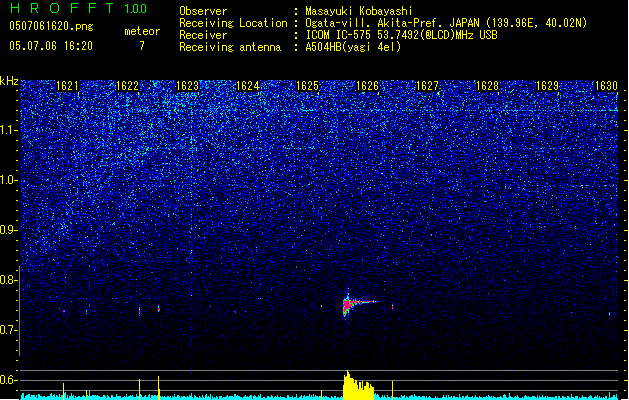Click the 0.8 kHz frequency axis label
Screen dimensions: 629x400
coord(8,280)
